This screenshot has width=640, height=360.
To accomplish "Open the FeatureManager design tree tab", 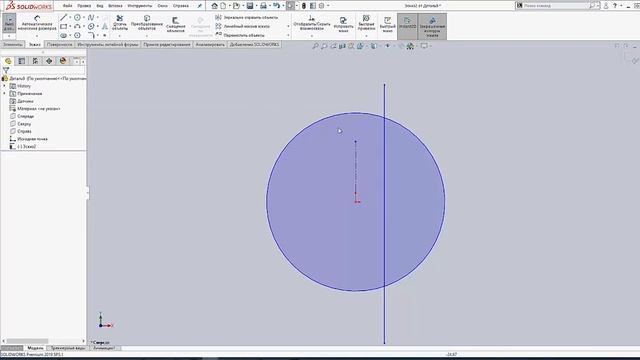I will click(8, 61).
